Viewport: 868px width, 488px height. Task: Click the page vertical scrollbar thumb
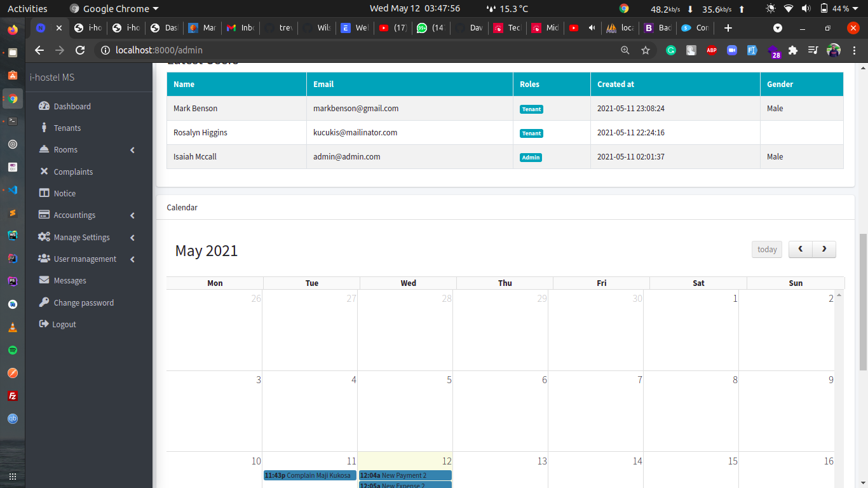tap(862, 302)
